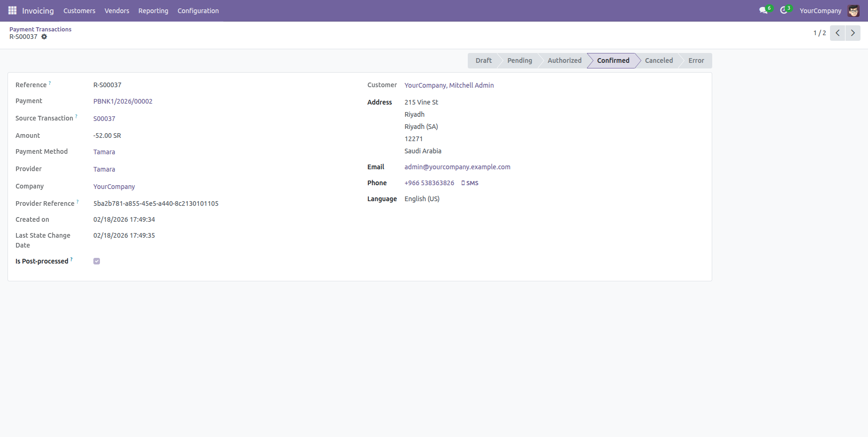Select the Canceled status stage
The height and width of the screenshot is (437, 868).
(x=659, y=60)
